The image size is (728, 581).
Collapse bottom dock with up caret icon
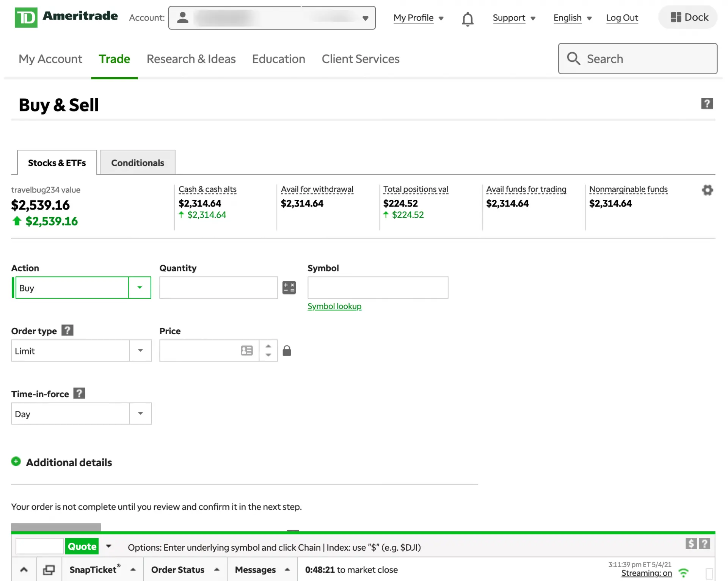(24, 569)
